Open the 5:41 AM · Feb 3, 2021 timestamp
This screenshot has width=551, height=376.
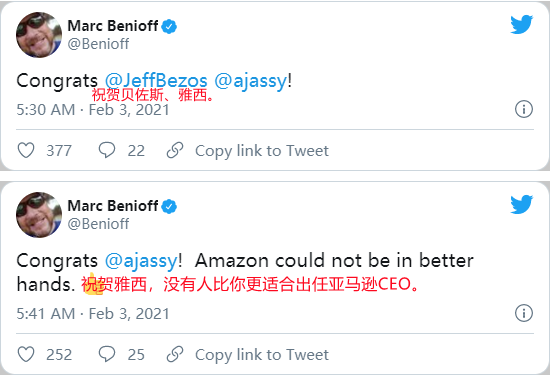tap(93, 313)
